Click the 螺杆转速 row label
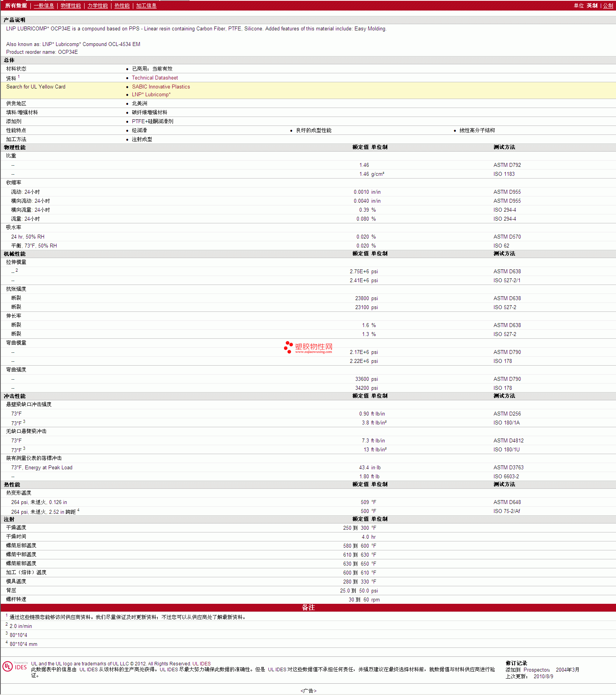616x695 pixels. pyautogui.click(x=16, y=600)
